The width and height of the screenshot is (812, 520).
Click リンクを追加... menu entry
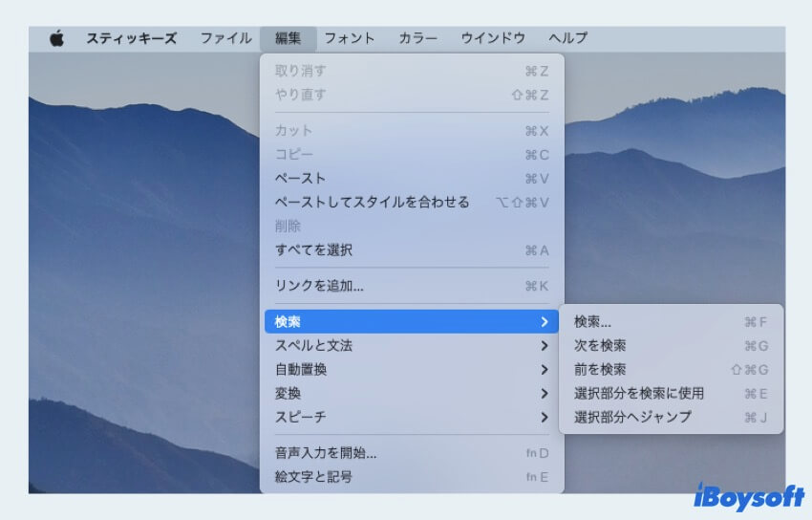pyautogui.click(x=318, y=286)
